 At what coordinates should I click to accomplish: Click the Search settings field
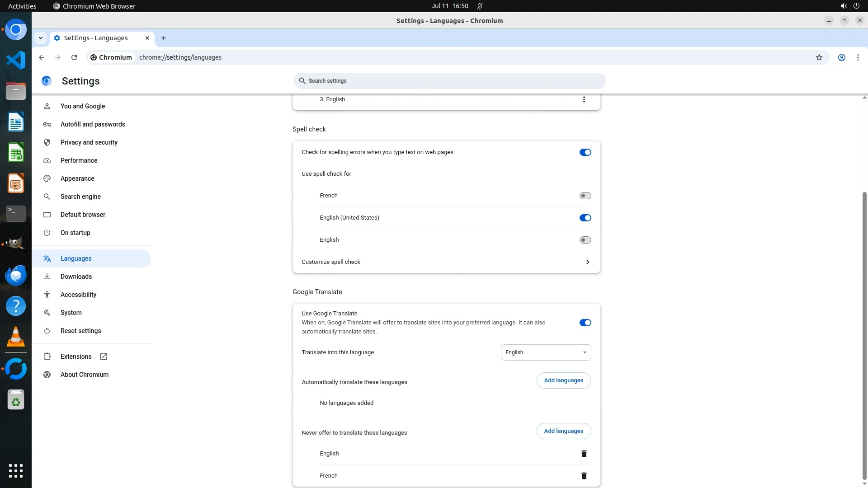[449, 81]
